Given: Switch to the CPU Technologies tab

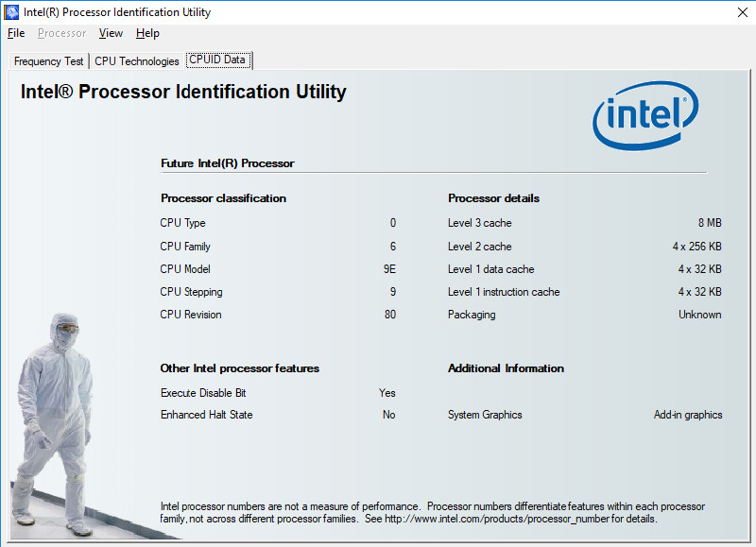Looking at the screenshot, I should pos(137,61).
